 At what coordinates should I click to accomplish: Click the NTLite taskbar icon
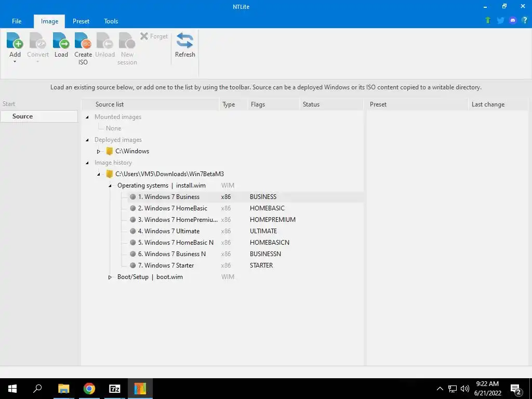coord(140,389)
